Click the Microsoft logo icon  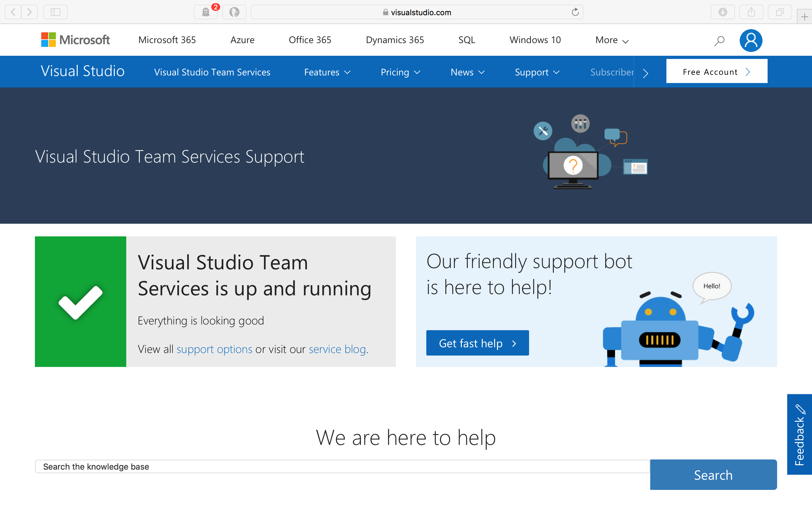[49, 40]
